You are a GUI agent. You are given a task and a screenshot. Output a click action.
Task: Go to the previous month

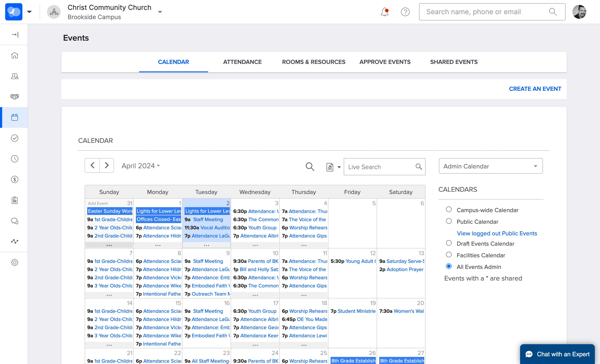click(92, 165)
